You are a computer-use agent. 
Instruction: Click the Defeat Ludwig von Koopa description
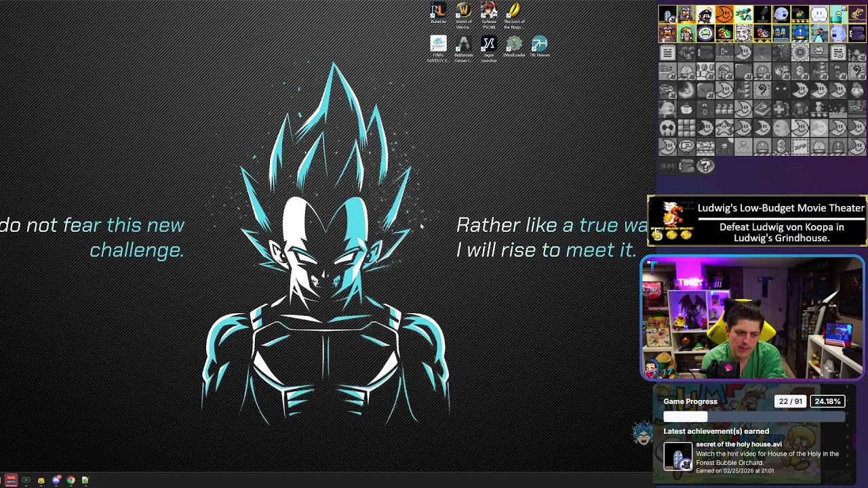coord(781,232)
